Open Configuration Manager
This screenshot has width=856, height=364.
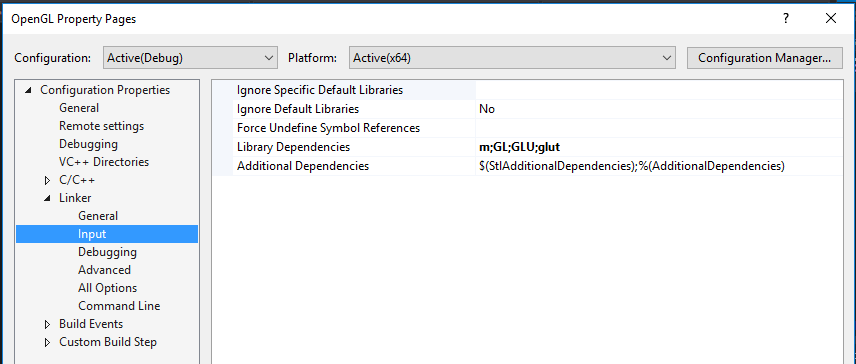(764, 57)
